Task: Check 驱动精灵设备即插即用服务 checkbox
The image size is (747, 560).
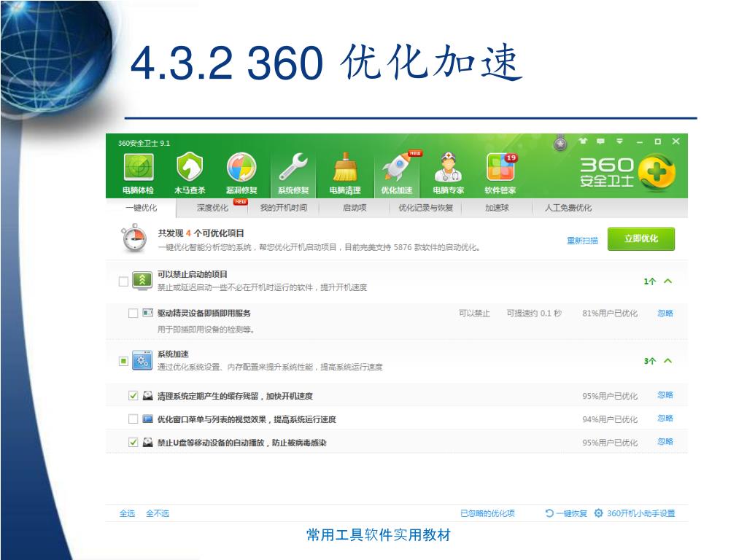Action: pyautogui.click(x=133, y=314)
